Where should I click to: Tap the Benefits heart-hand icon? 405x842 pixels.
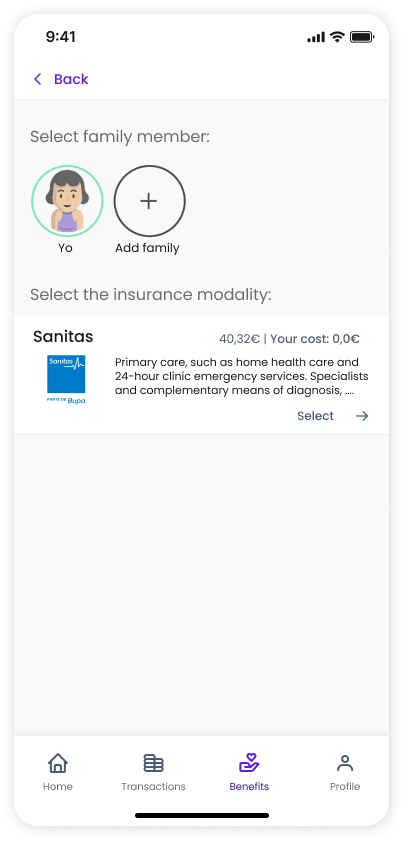point(249,763)
